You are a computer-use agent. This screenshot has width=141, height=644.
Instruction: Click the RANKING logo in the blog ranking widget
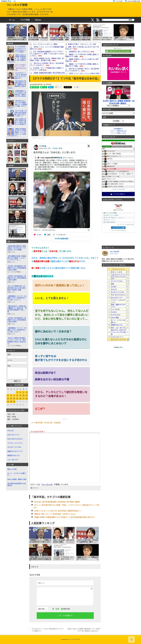tap(118, 143)
